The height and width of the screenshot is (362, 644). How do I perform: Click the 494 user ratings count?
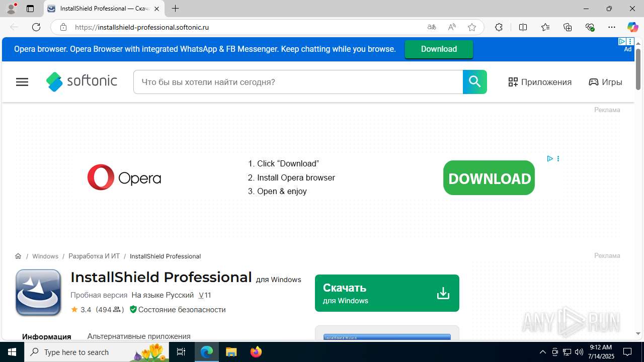[110, 310]
